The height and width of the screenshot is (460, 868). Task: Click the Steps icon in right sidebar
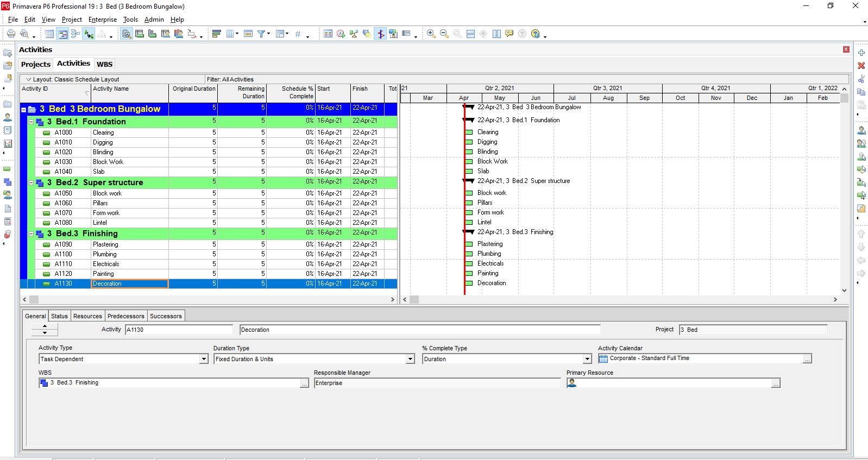click(861, 209)
